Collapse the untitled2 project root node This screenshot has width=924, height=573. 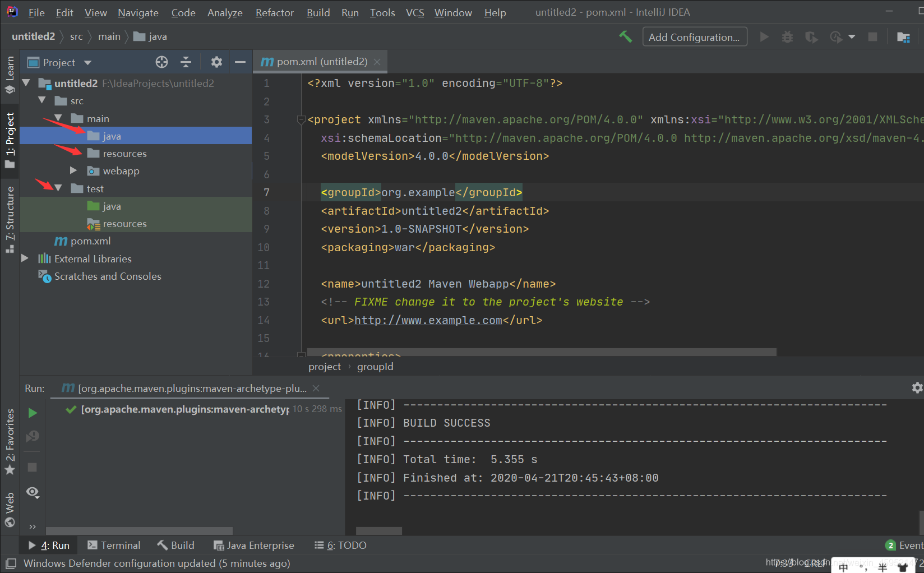click(26, 83)
